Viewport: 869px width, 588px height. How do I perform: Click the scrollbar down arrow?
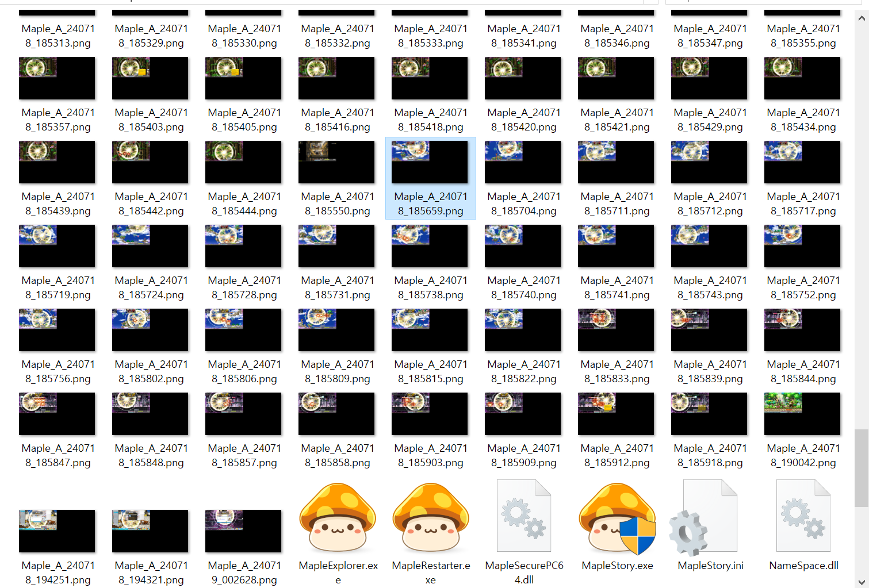861,581
